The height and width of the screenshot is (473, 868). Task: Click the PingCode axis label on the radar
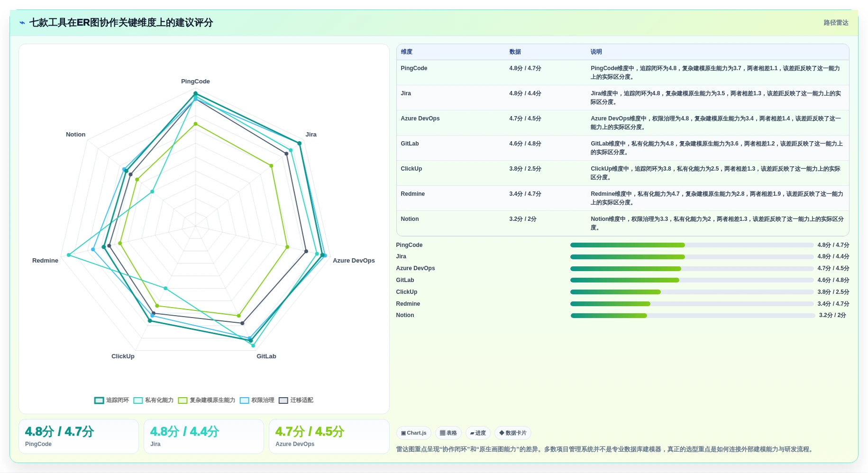click(x=195, y=82)
